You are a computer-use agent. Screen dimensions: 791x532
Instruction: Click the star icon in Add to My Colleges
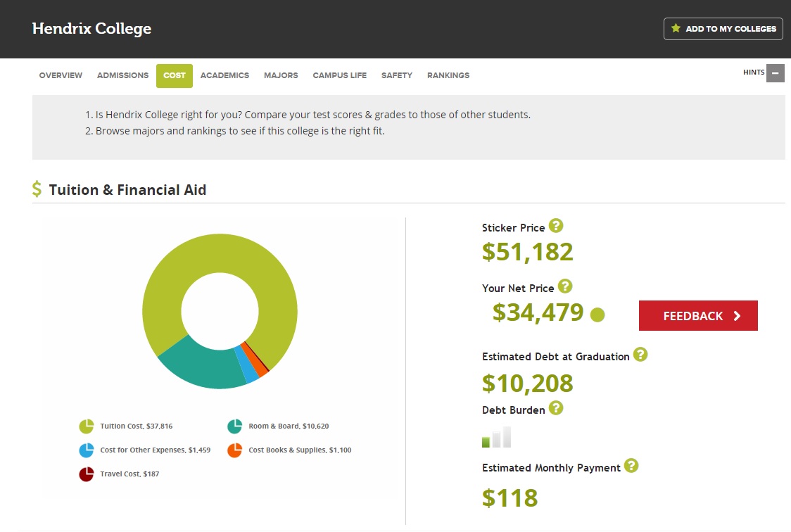tap(676, 28)
